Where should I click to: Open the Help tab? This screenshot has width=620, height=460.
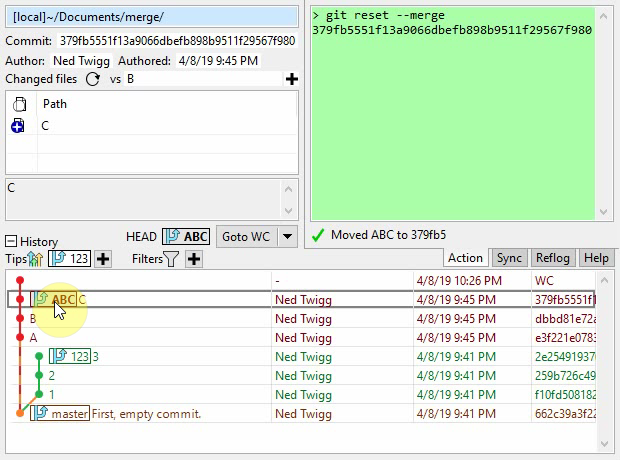[596, 258]
